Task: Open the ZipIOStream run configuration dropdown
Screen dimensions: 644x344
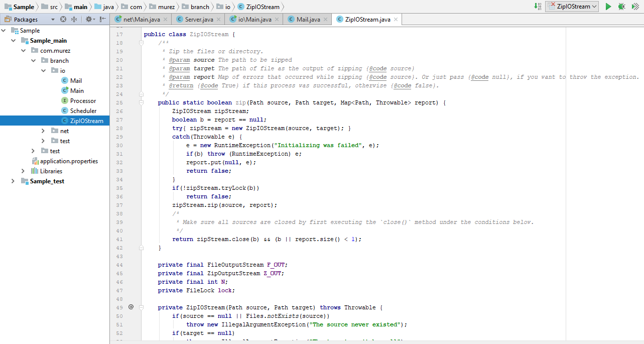Action: point(572,7)
